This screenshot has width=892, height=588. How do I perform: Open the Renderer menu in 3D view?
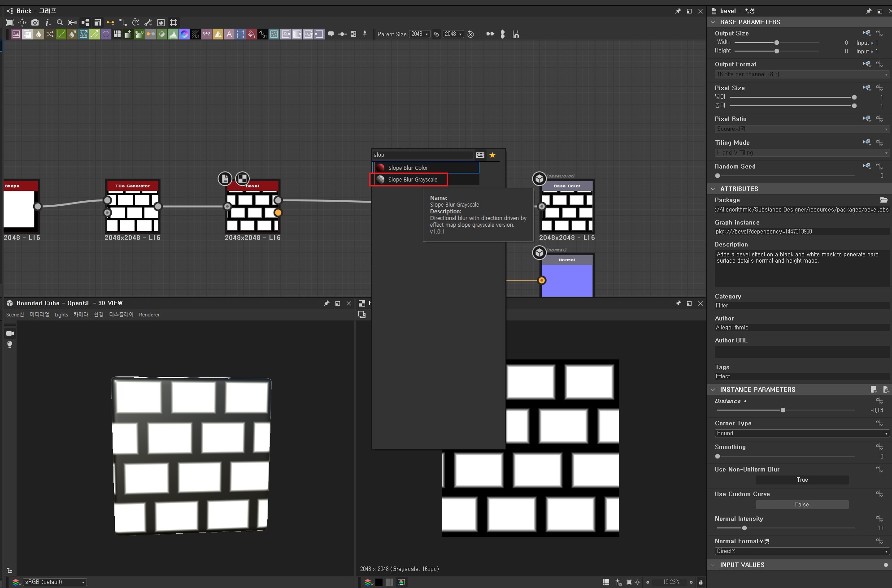pyautogui.click(x=149, y=315)
